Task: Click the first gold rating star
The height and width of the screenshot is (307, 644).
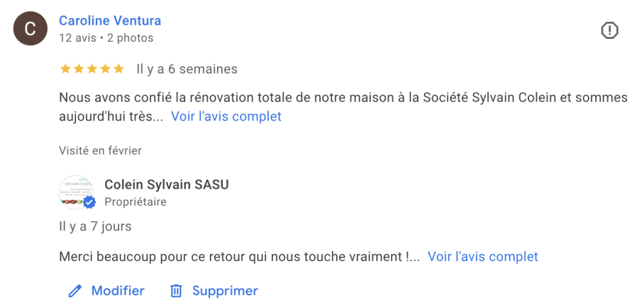Action: (65, 69)
